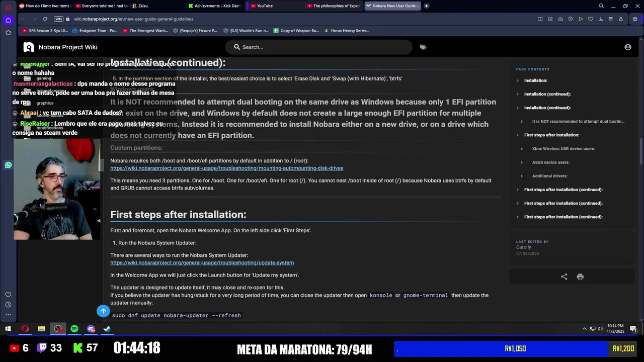Open the Endgame Titan bookmark
The image size is (644, 362).
pos(95,31)
